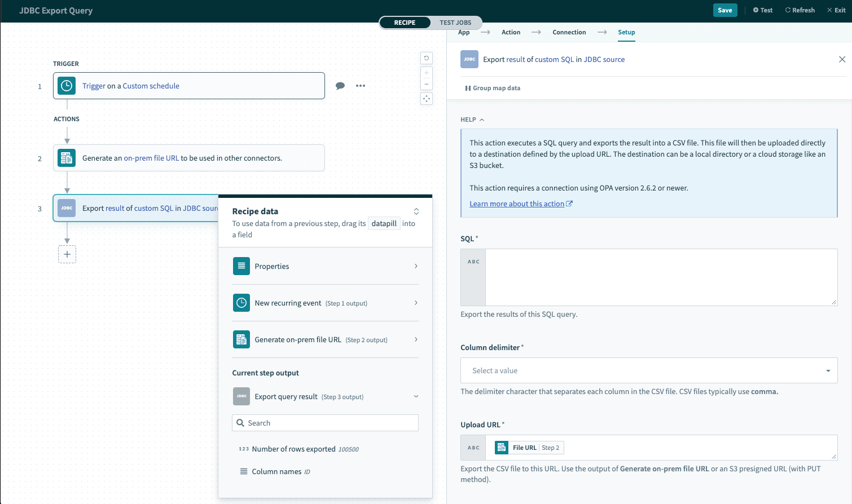The image size is (852, 504).
Task: Add a new step with plus icon
Action: pyautogui.click(x=67, y=254)
